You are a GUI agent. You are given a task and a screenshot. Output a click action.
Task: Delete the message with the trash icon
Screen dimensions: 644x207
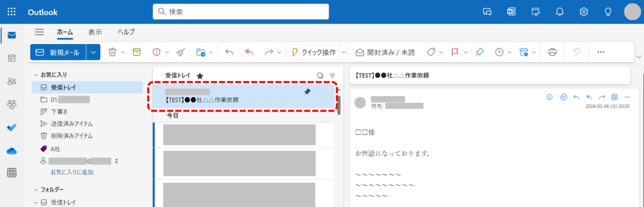[x=113, y=52]
